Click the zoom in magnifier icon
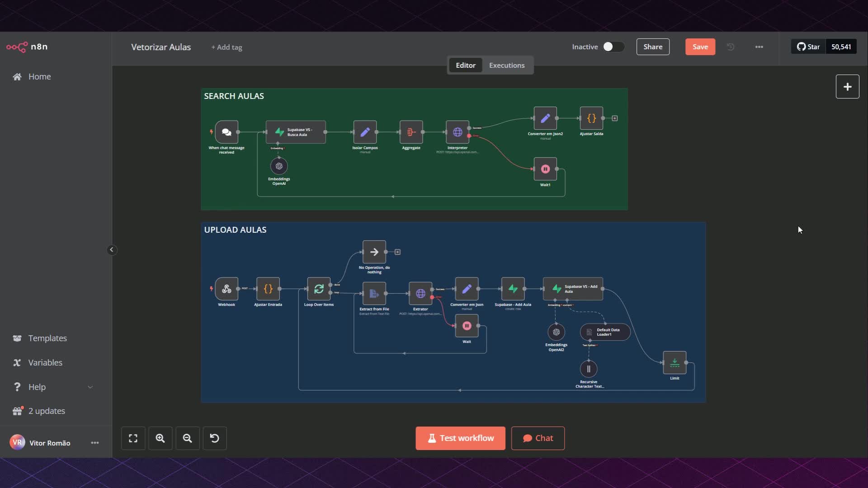Viewport: 868px width, 488px height. tap(160, 438)
